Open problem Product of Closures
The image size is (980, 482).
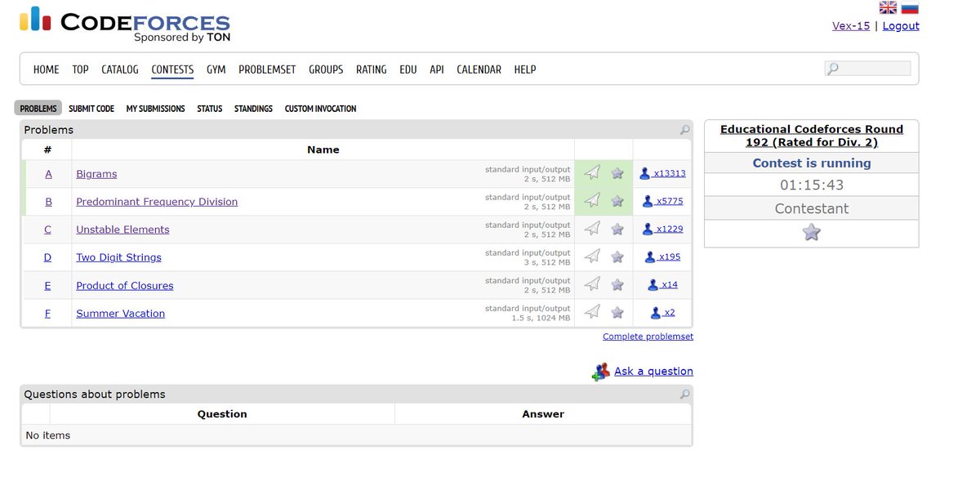125,285
